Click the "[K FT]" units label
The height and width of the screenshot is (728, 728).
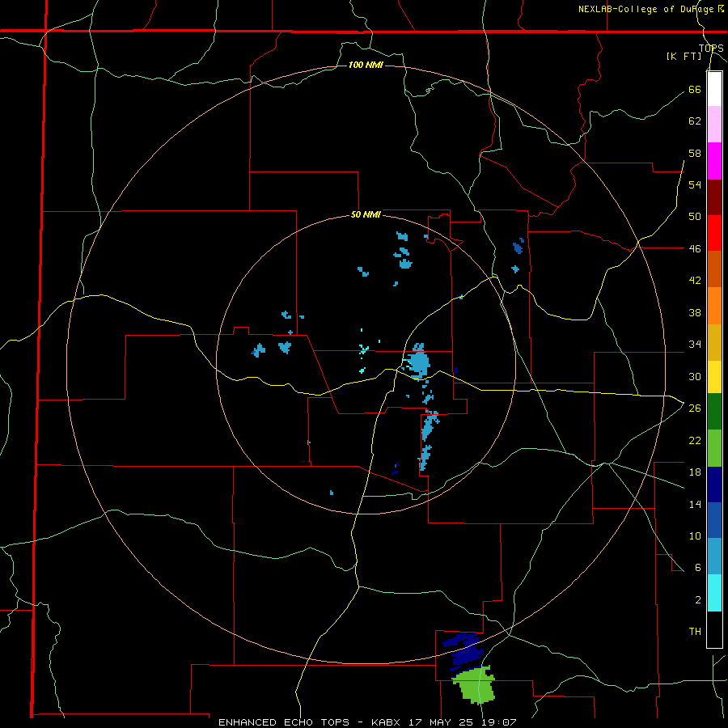click(x=684, y=56)
